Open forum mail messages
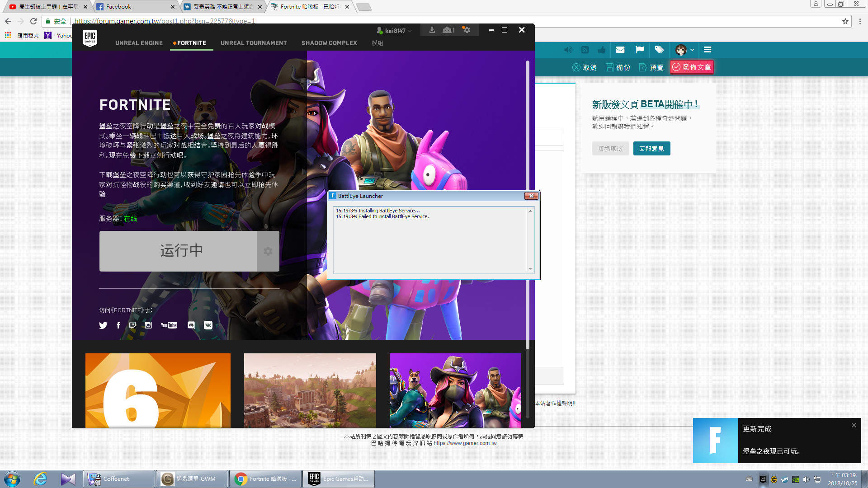The width and height of the screenshot is (868, 488). (x=620, y=50)
